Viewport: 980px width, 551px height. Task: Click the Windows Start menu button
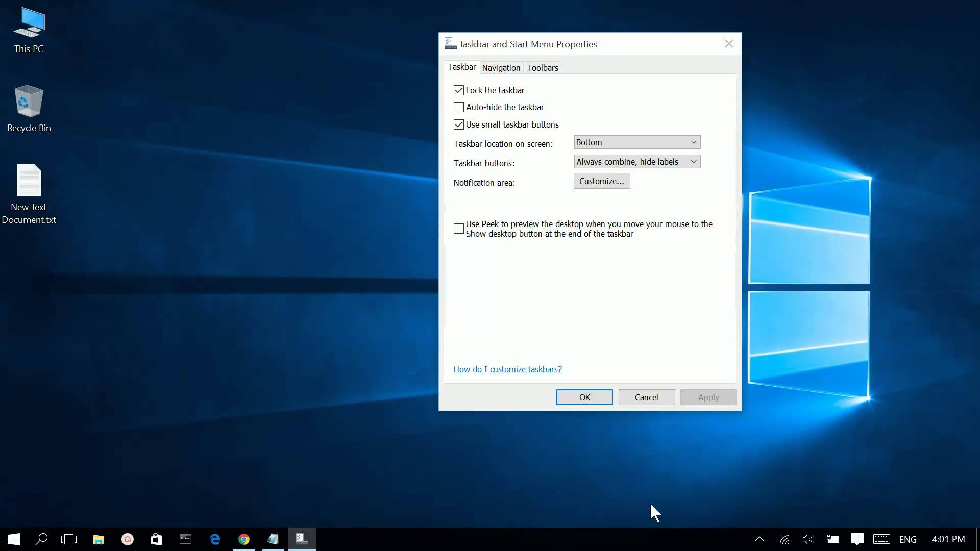point(12,538)
